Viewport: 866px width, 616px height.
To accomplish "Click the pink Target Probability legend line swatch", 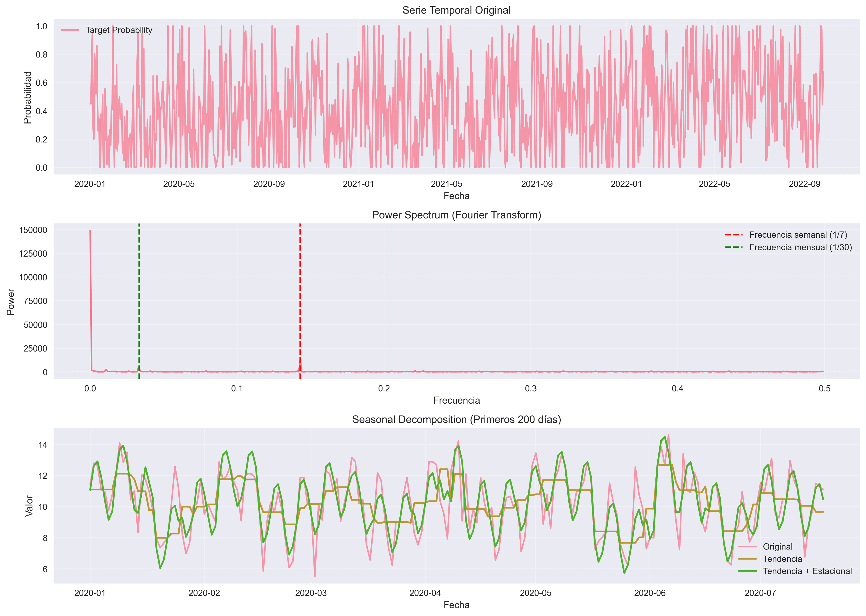I will pyautogui.click(x=70, y=30).
